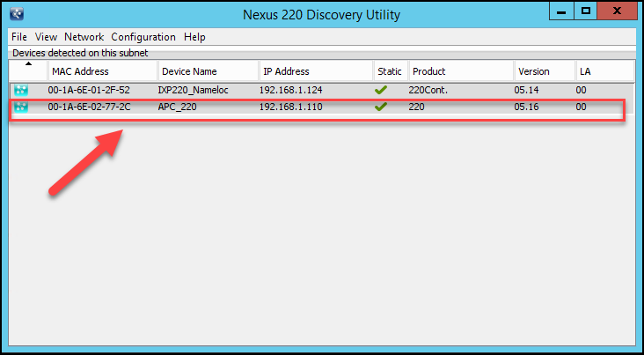
Task: Close the Nexus 220 Discovery Utility window
Action: [x=617, y=11]
